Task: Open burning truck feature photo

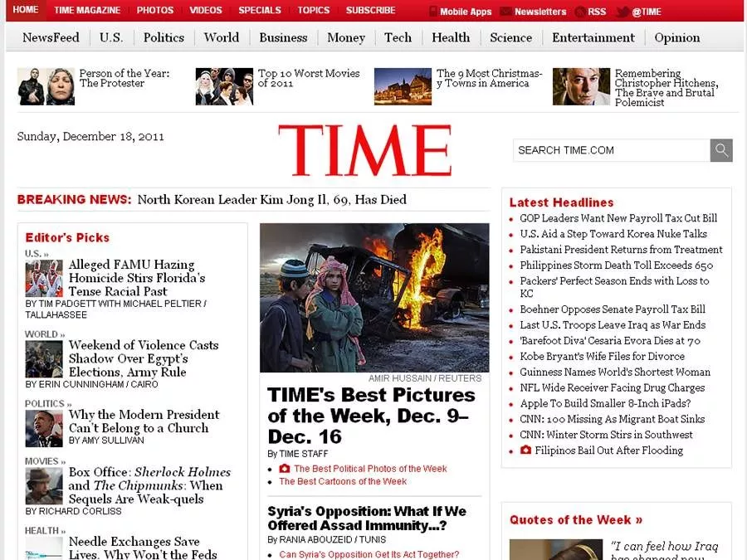Action: point(374,298)
